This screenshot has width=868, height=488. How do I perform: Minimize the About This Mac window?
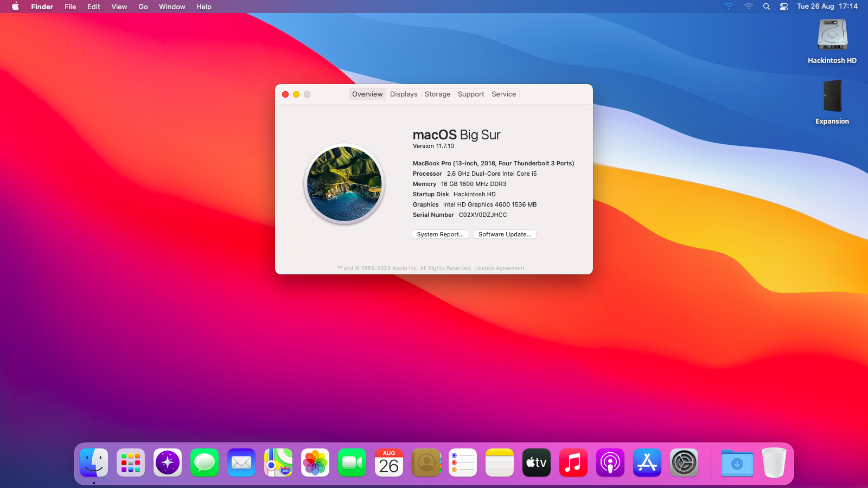(x=296, y=94)
